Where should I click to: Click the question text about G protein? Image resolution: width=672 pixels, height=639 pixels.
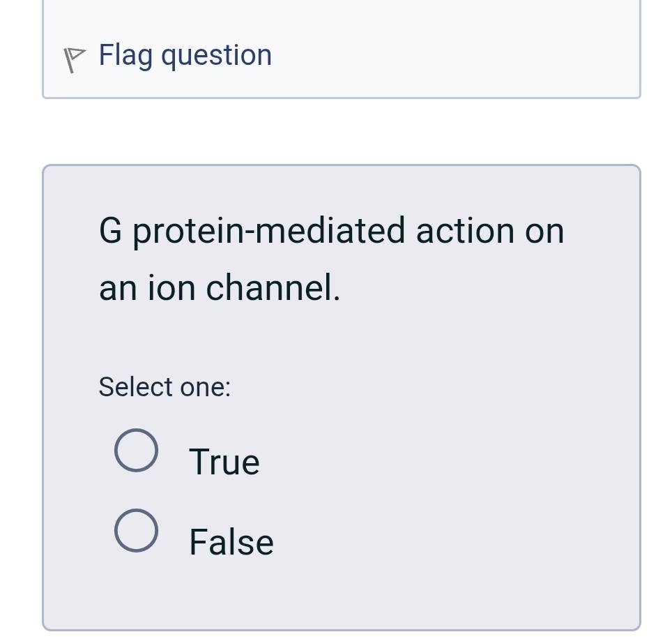pos(331,230)
